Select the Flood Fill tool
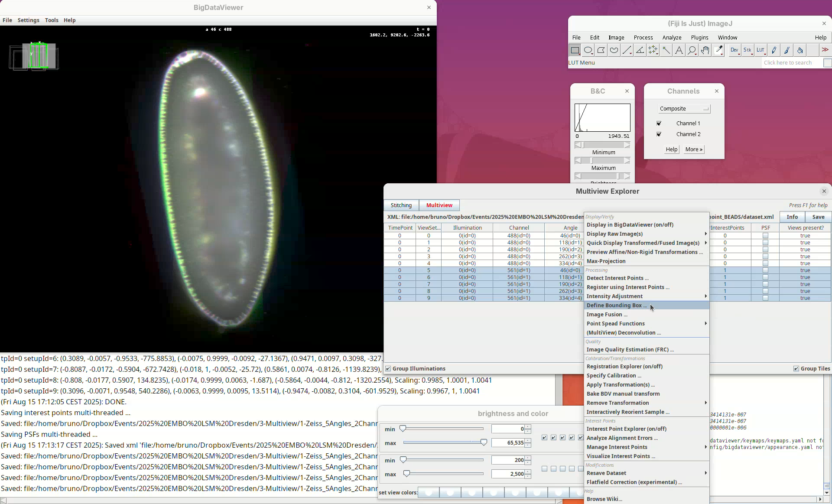Screen dimensions: 832x504 [800, 50]
